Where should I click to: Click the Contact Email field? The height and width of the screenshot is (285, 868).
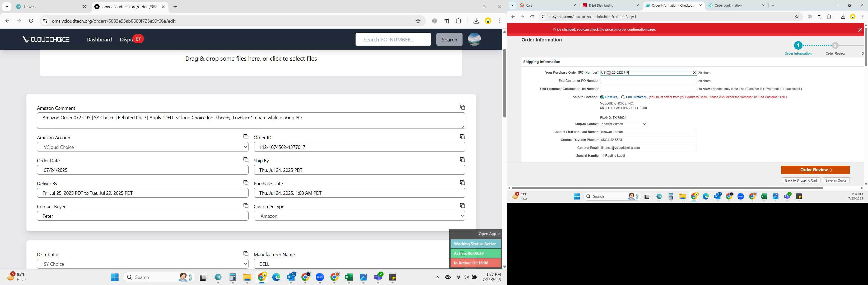coord(648,148)
